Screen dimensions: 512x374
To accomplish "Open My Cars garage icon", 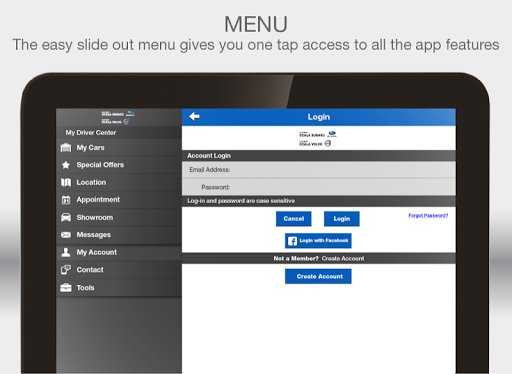I will [66, 148].
